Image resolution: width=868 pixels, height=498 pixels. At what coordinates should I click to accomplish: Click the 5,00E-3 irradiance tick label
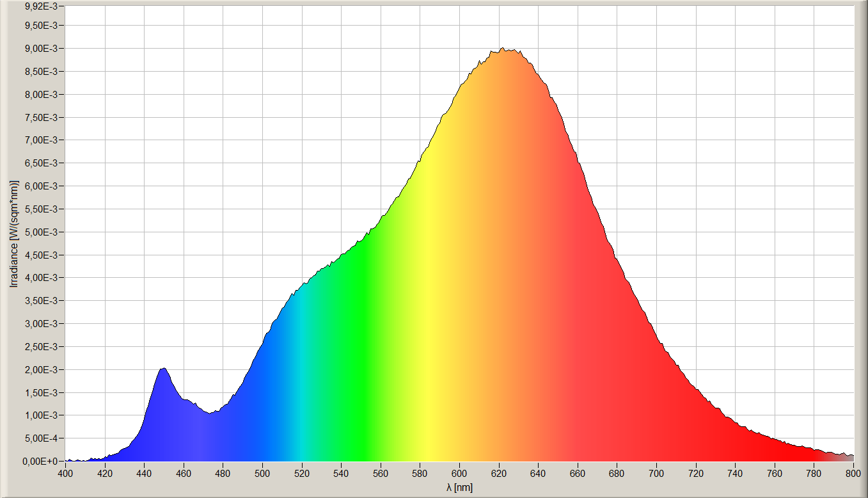(x=42, y=232)
